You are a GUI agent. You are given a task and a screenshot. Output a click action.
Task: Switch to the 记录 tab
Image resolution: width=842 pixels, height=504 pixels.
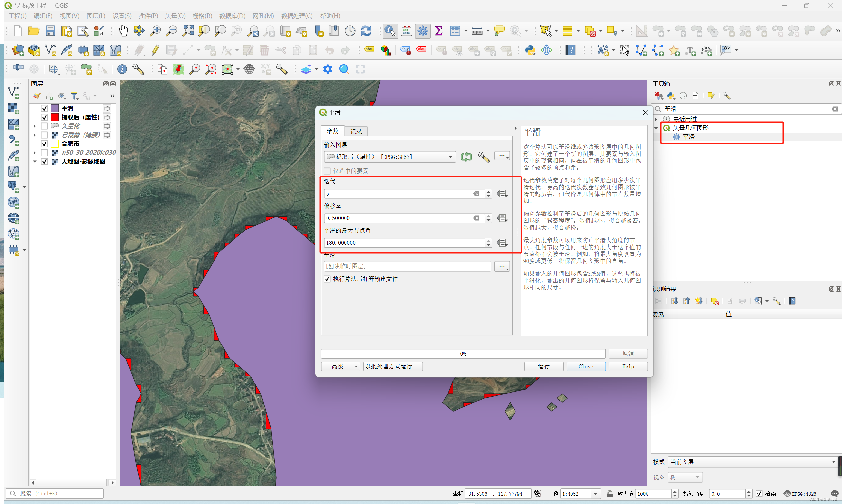(x=356, y=131)
